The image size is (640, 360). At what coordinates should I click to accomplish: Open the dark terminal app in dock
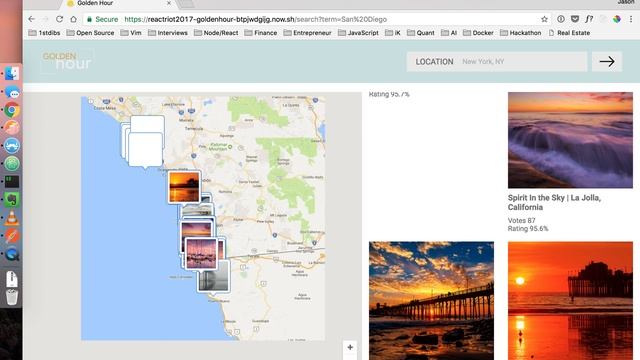tap(12, 182)
